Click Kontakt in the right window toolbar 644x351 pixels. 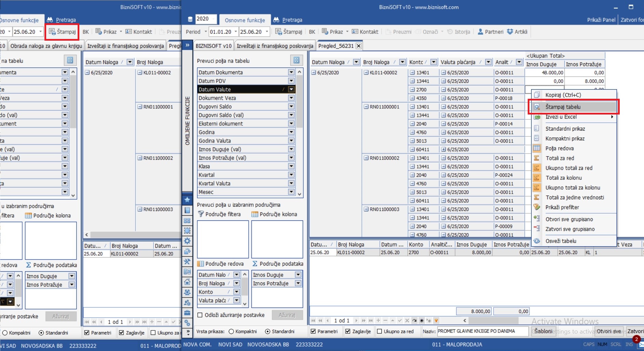[365, 32]
